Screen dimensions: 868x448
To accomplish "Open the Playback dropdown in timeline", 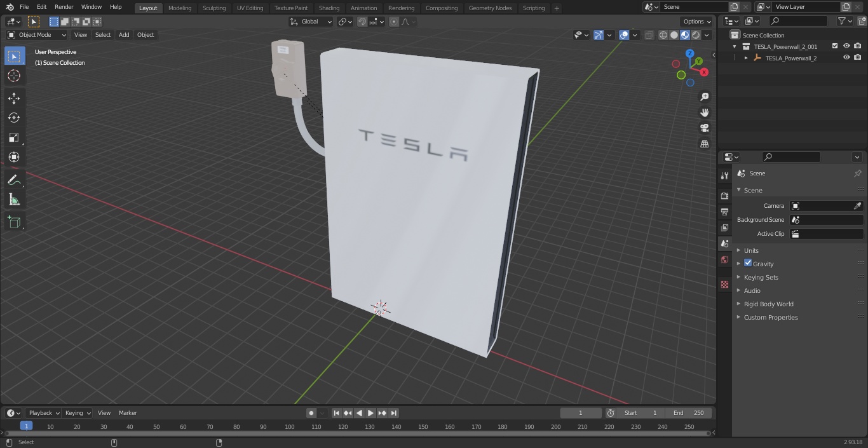I will (44, 413).
